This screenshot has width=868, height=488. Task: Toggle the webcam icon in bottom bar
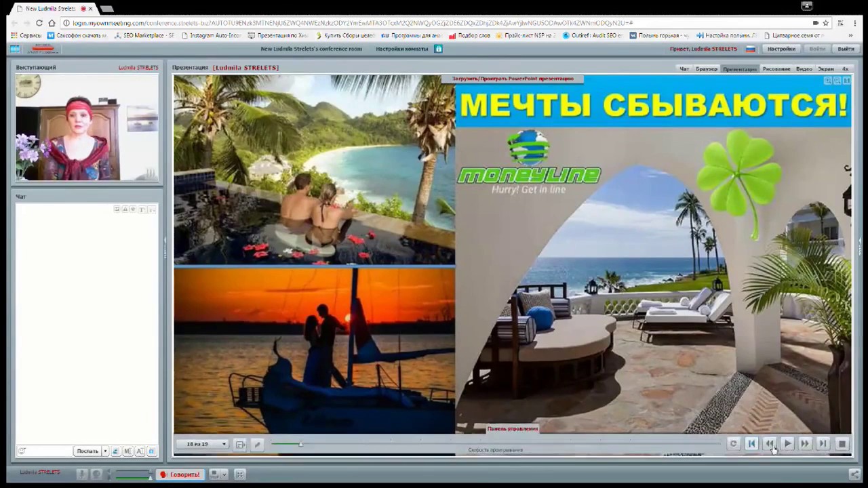(x=96, y=474)
